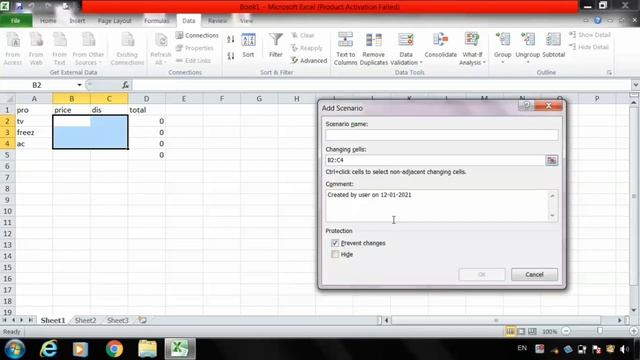Click the Show Detail option
Viewport: 640px width, 360px height.
(590, 35)
